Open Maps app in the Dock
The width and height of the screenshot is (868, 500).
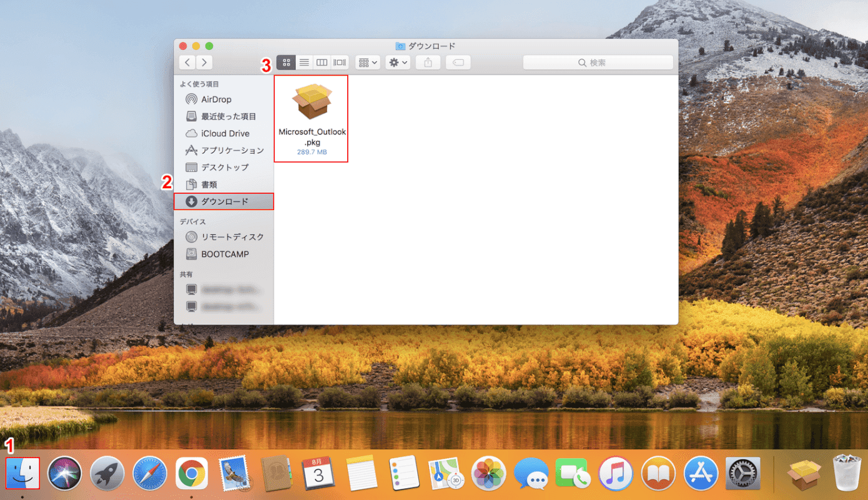pyautogui.click(x=446, y=473)
